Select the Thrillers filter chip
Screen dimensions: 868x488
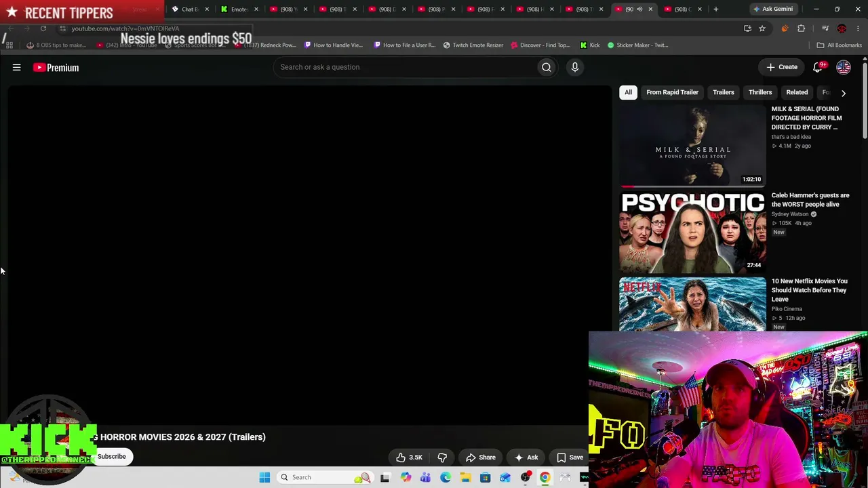760,92
